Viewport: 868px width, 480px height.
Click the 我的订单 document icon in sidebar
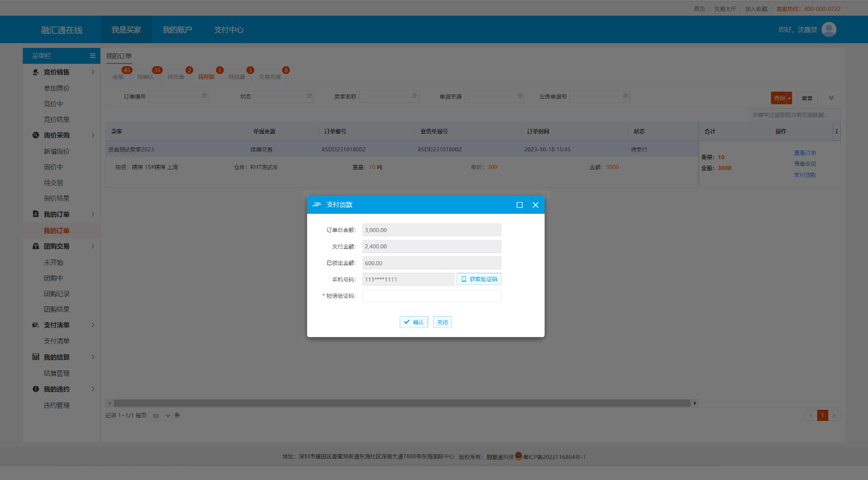point(36,214)
